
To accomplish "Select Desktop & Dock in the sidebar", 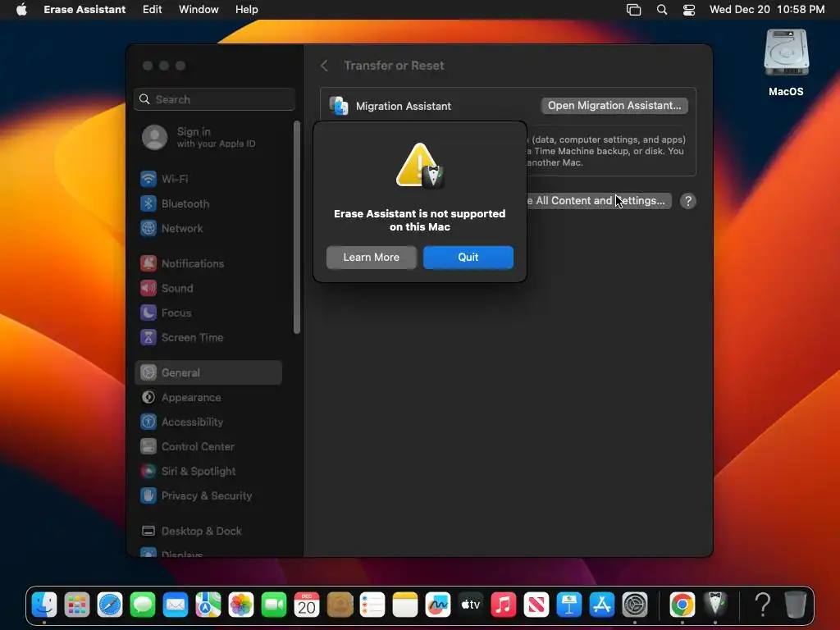I will 209,531.
